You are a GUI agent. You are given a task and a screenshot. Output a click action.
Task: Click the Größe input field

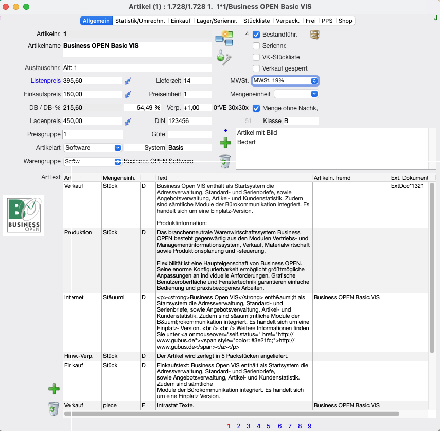point(190,134)
